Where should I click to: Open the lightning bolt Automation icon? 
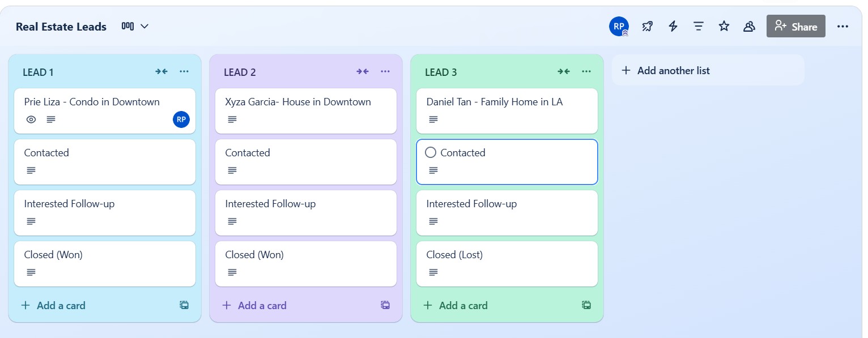tap(673, 26)
